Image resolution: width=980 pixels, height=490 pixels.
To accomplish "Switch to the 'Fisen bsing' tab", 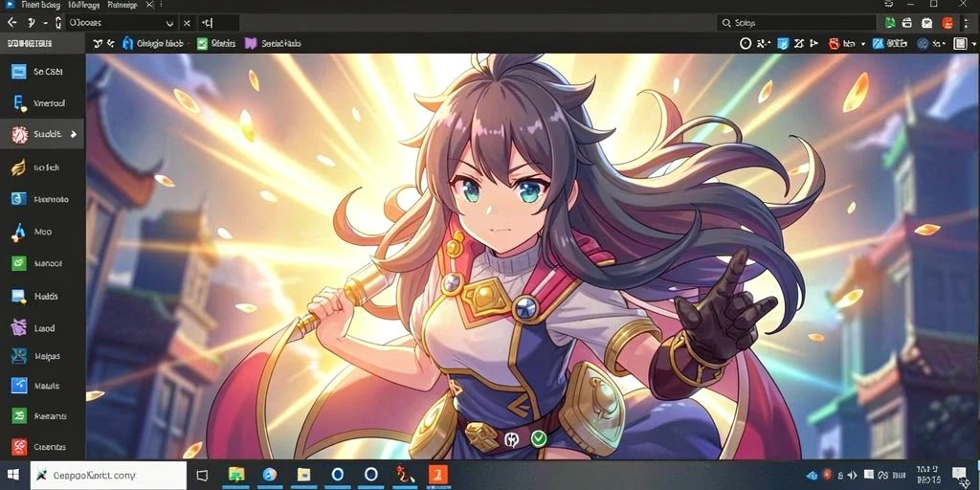I will (x=40, y=5).
